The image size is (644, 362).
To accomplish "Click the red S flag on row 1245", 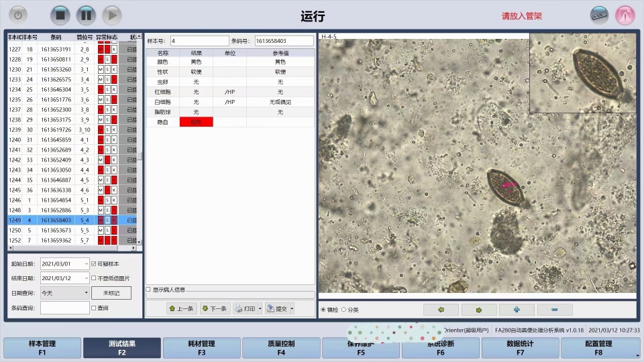I will (107, 190).
